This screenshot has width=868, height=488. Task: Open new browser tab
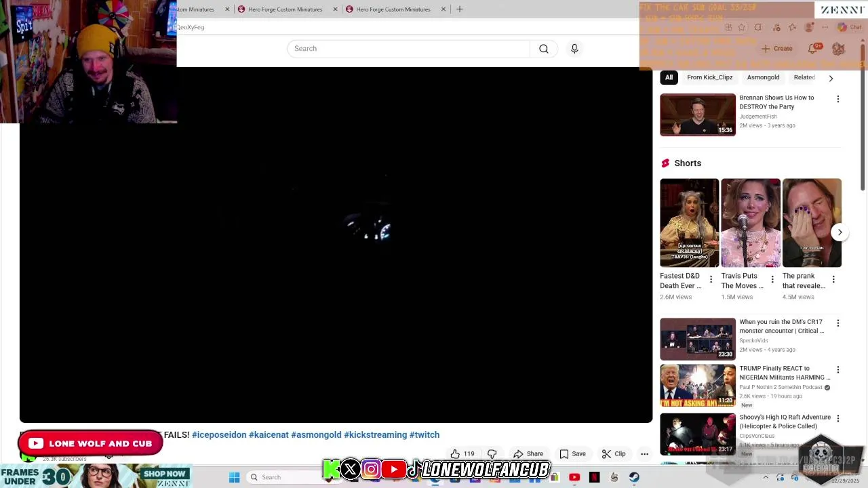459,9
